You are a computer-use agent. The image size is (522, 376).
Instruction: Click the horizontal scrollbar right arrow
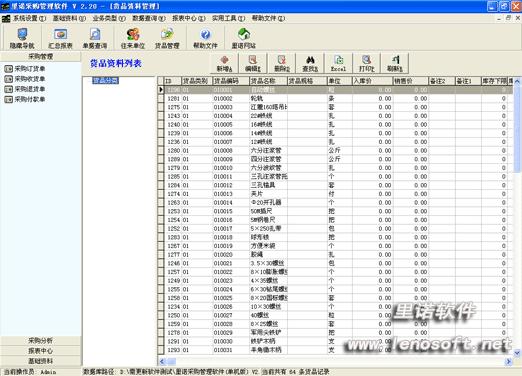point(509,361)
